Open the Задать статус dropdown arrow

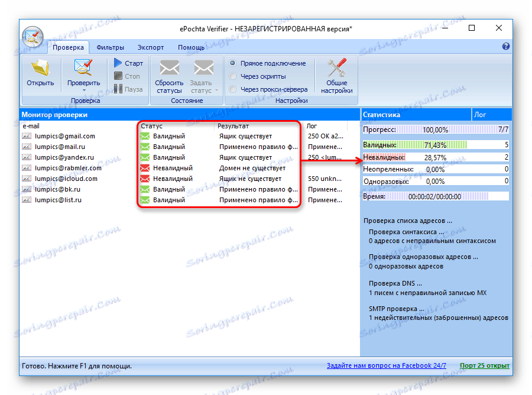[x=215, y=90]
